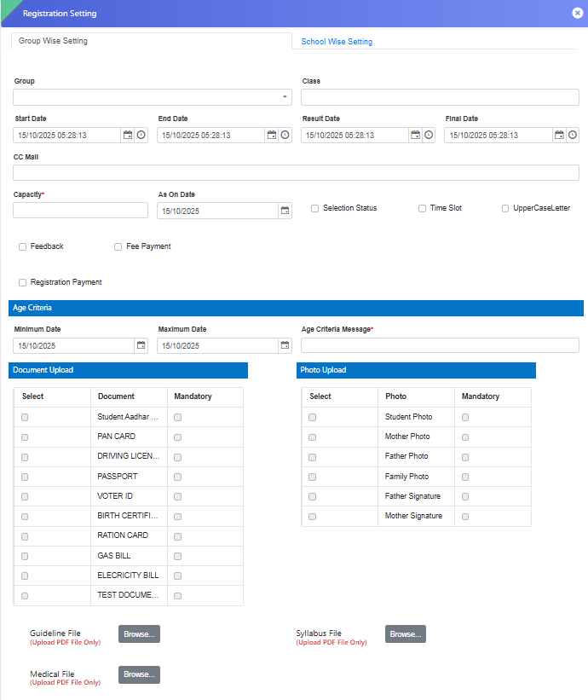
Task: Select the Group Wise Setting tab
Action: [x=53, y=41]
